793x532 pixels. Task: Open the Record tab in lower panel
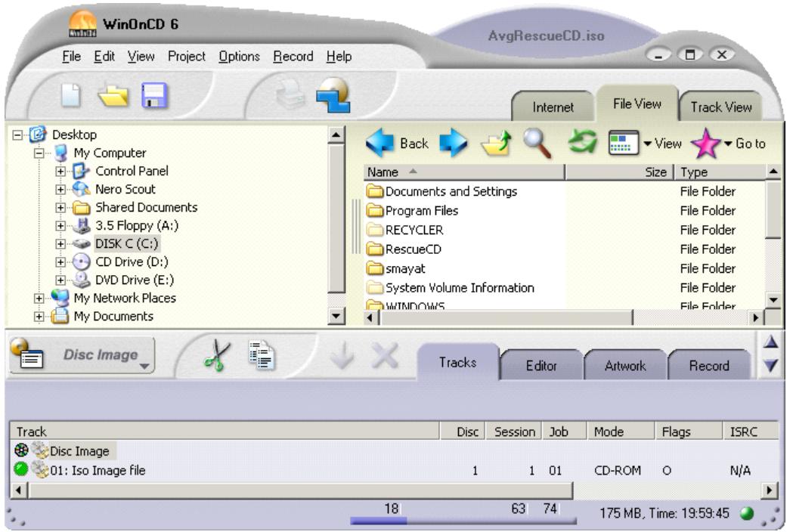[x=709, y=365]
